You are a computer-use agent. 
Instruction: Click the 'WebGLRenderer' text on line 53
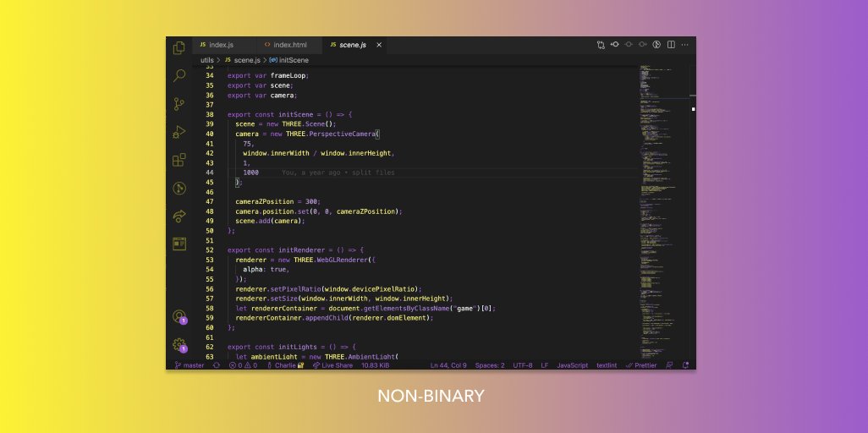(x=342, y=260)
